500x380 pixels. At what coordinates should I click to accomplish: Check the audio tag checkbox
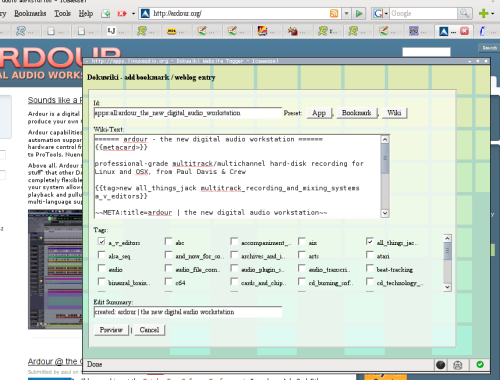click(102, 268)
